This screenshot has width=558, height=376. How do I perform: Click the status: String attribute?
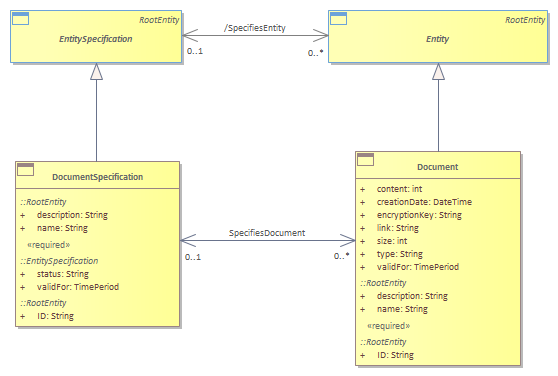[x=63, y=274]
